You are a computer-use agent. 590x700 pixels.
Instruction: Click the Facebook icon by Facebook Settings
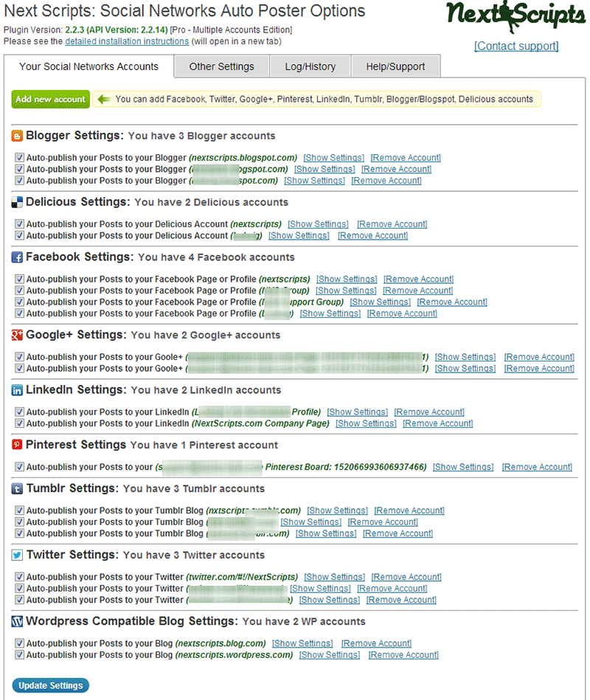pyautogui.click(x=17, y=257)
